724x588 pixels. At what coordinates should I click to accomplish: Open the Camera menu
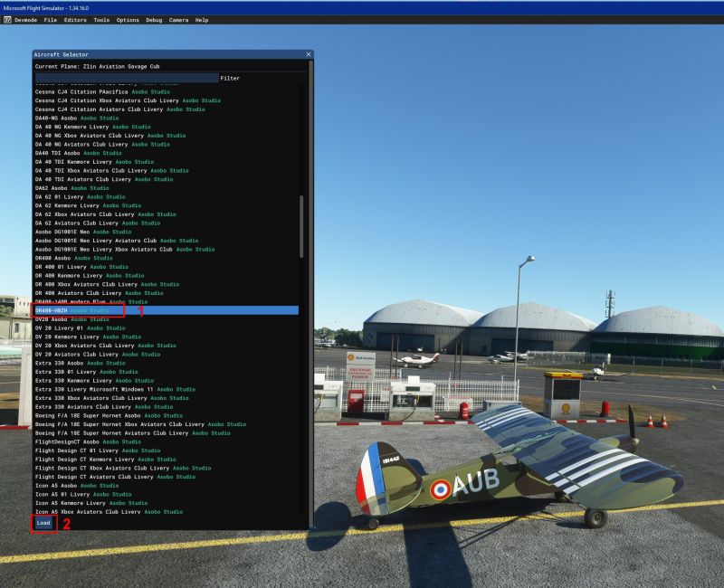178,20
